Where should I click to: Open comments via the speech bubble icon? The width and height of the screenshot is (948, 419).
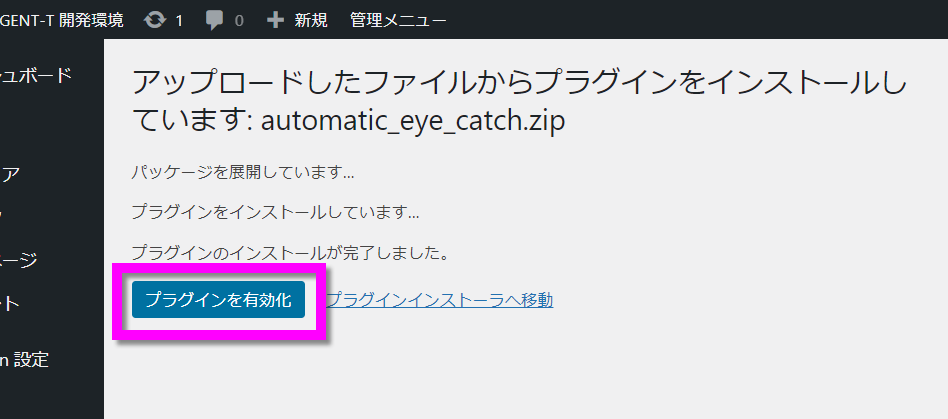(x=214, y=20)
